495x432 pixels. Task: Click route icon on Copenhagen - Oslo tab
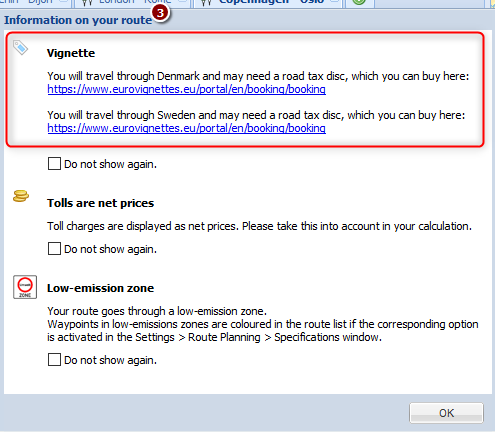click(206, 2)
